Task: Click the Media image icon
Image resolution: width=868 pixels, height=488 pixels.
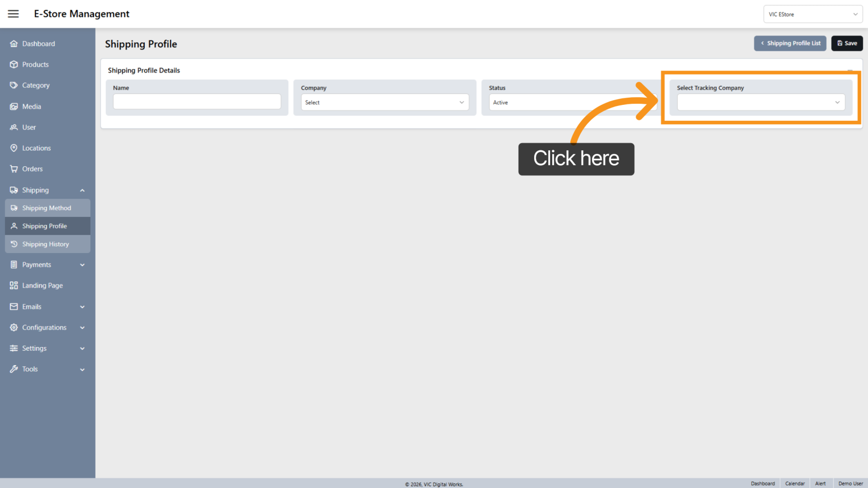Action: (x=14, y=106)
